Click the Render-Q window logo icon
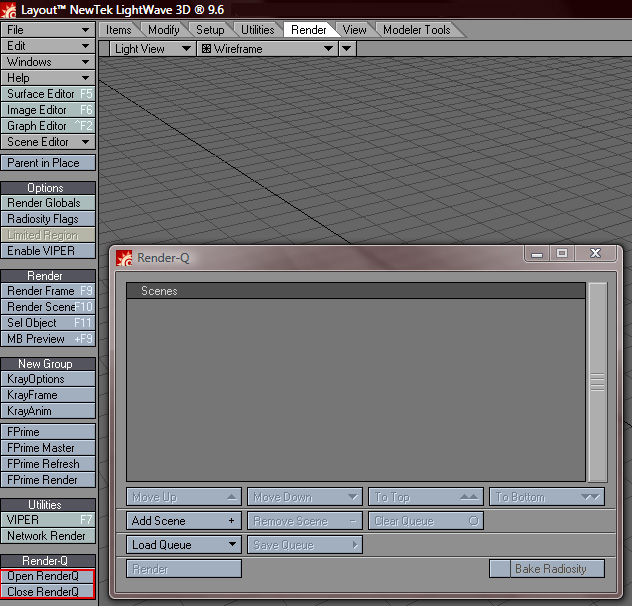Image resolution: width=632 pixels, height=606 pixels. 124,258
